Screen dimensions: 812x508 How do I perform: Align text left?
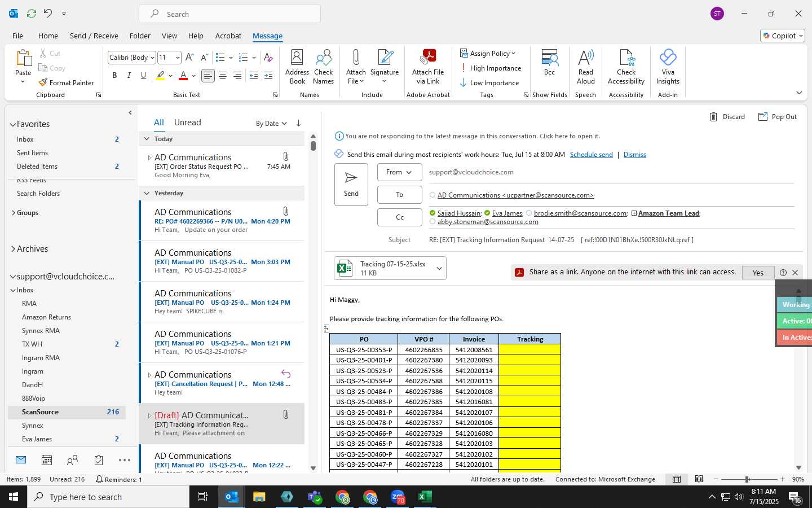click(208, 75)
